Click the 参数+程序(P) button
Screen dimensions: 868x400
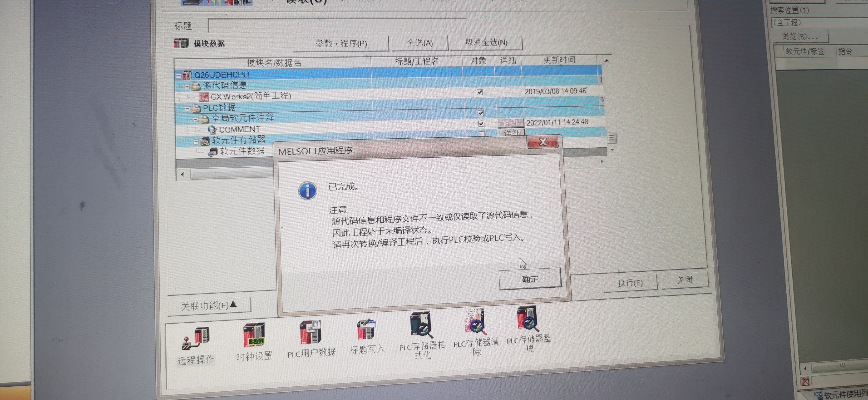[341, 44]
